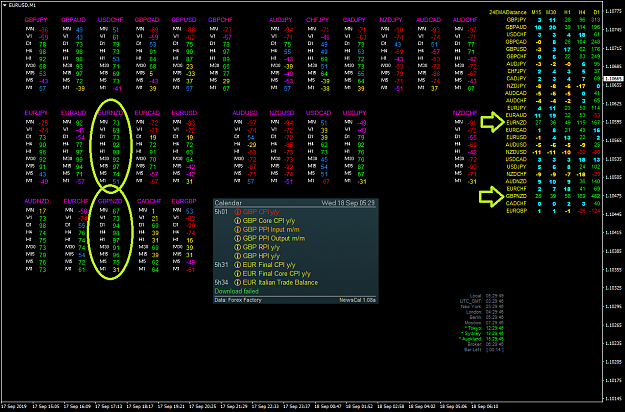Screen dimensions: 625x412
Task: Click the NewsCal 1.08a version label
Action: (358, 300)
